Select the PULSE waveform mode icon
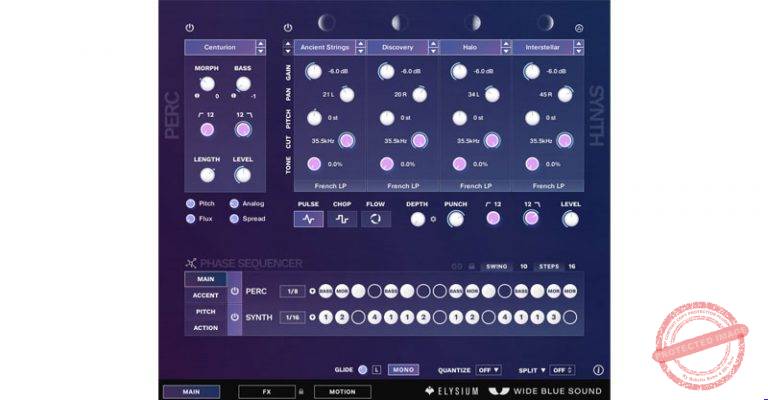Screen dimensions: 768x400 [x=309, y=219]
